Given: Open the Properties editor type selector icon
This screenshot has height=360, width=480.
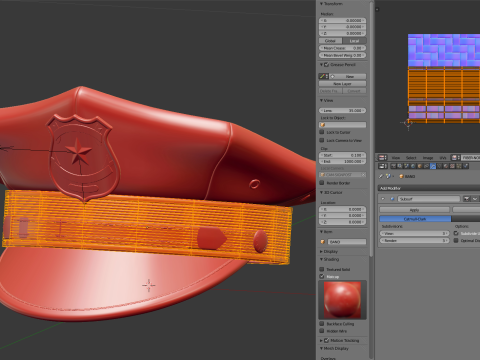Looking at the screenshot, I should [382, 166].
